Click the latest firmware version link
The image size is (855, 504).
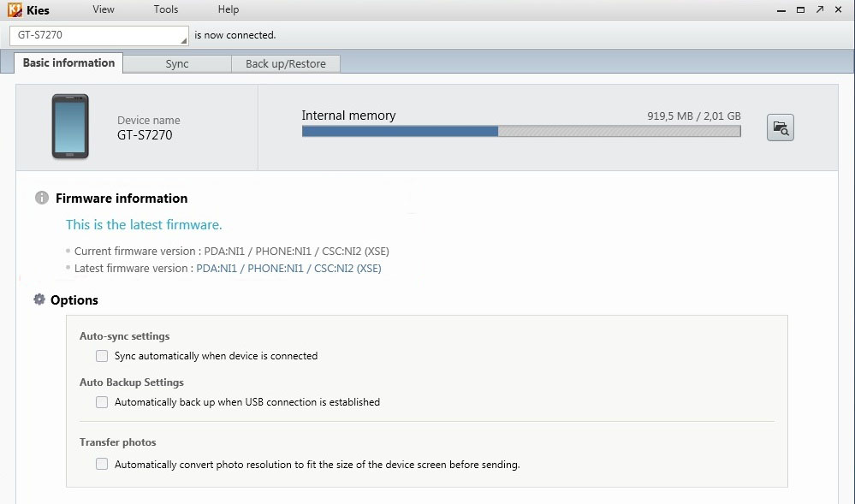(288, 268)
